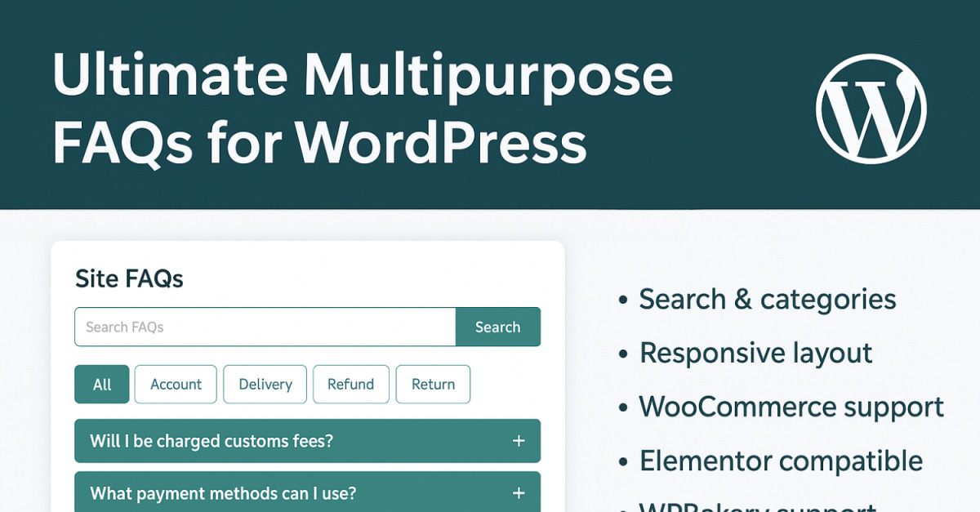This screenshot has width=980, height=512.
Task: Open the Return category tab
Action: (x=433, y=384)
